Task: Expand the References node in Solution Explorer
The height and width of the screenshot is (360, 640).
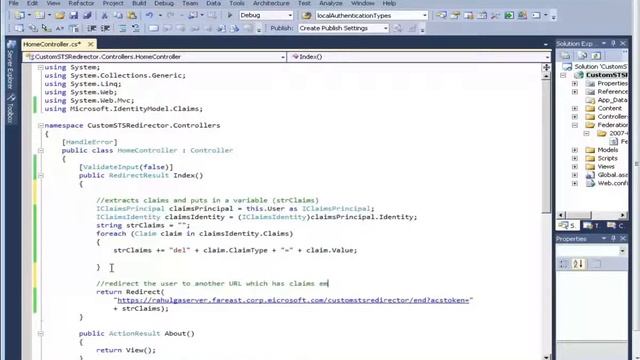Action: coord(575,92)
